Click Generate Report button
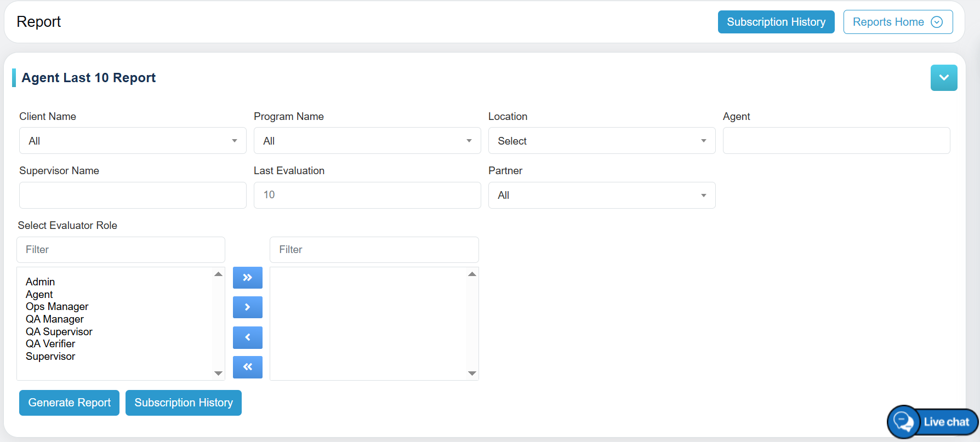Viewport: 980px width, 442px height. point(69,403)
